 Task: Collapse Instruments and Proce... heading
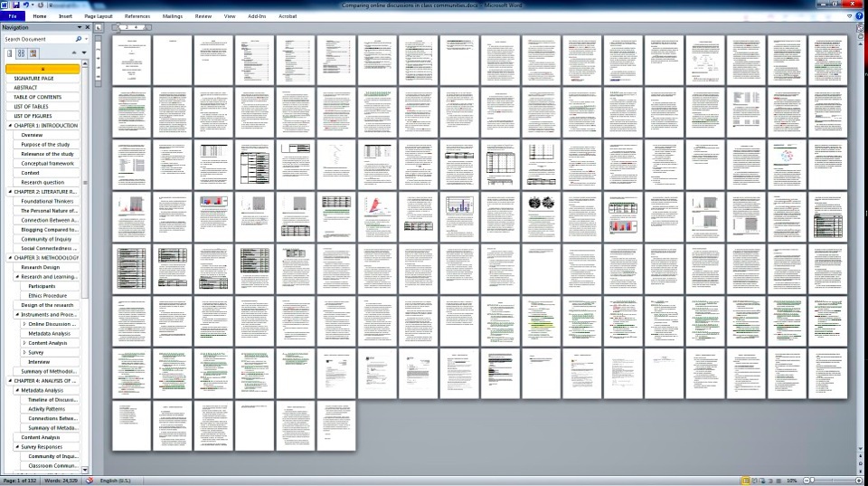(17, 314)
